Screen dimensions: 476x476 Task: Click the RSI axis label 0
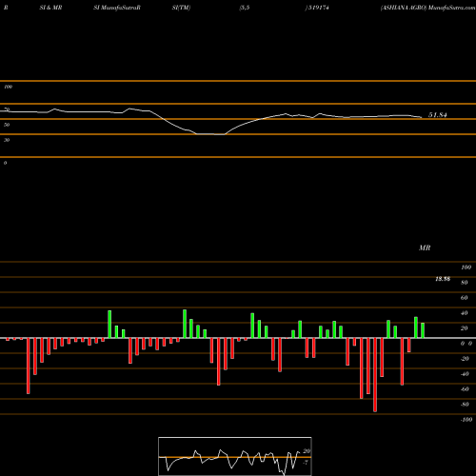(x=5, y=163)
